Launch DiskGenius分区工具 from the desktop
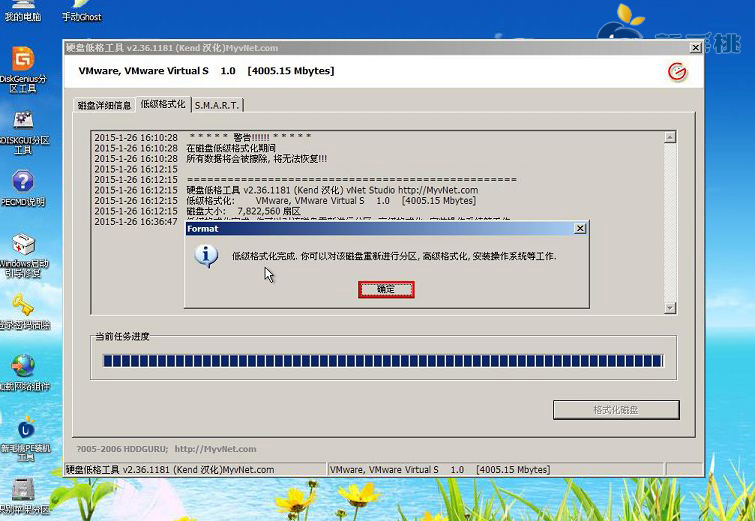The width and height of the screenshot is (755, 521). (x=23, y=69)
